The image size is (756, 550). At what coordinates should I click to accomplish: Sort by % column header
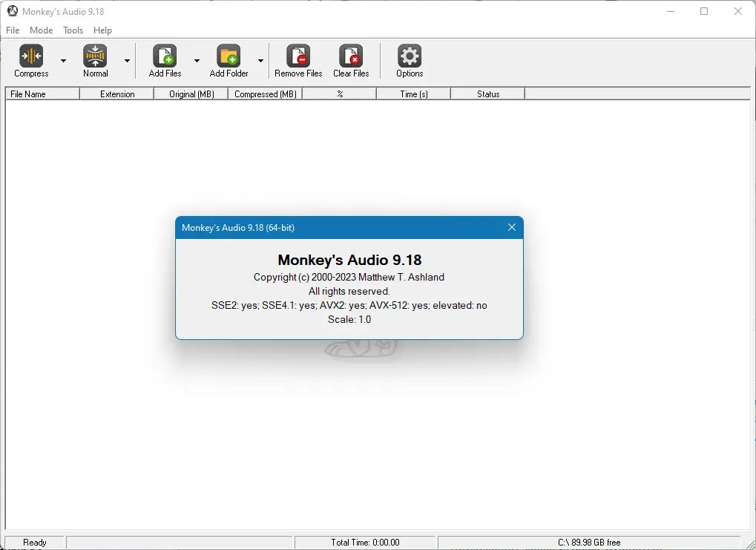tap(340, 94)
